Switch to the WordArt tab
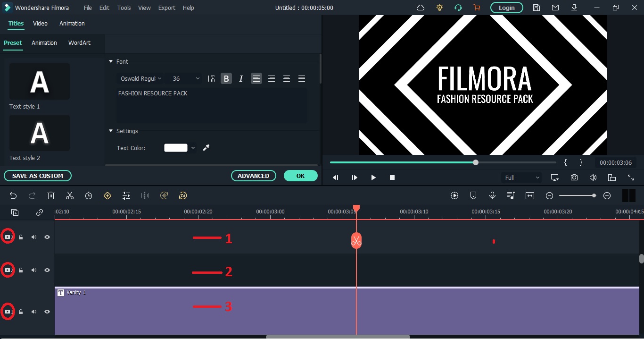This screenshot has height=339, width=644. (79, 42)
